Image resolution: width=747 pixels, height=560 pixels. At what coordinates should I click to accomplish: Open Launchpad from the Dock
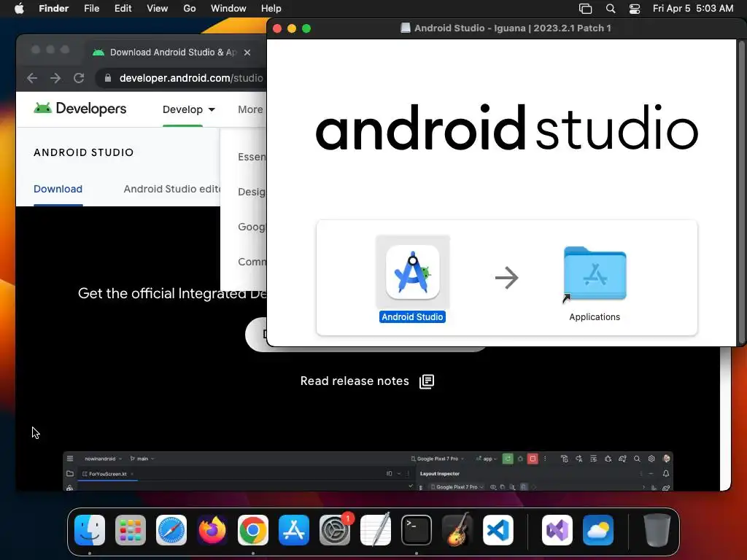[131, 530]
